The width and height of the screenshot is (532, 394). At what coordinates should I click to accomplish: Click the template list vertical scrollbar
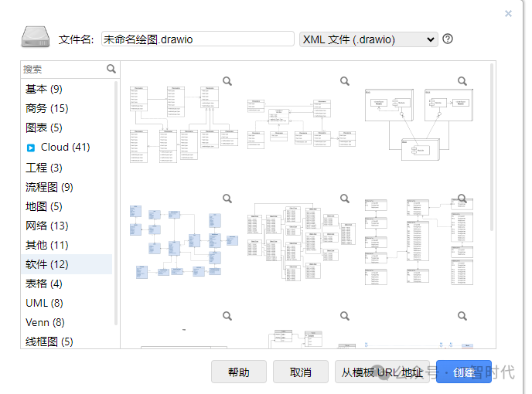(x=492, y=148)
